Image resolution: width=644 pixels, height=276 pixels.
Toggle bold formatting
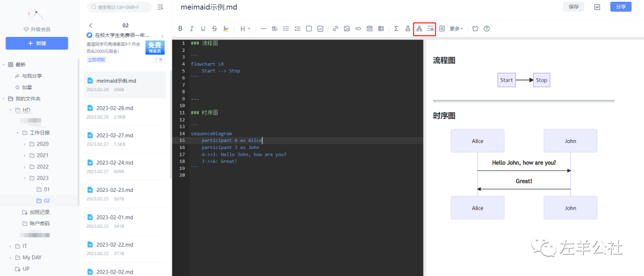180,29
